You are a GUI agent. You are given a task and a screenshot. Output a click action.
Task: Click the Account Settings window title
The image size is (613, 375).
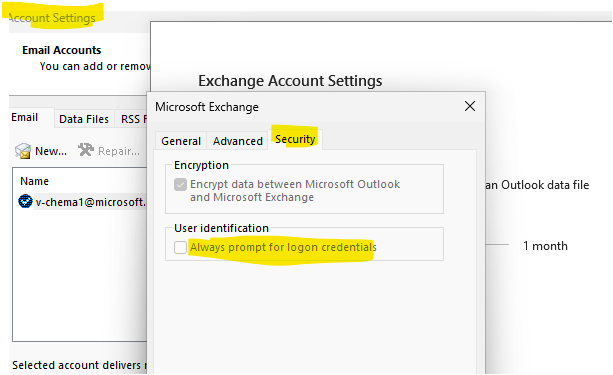52,18
